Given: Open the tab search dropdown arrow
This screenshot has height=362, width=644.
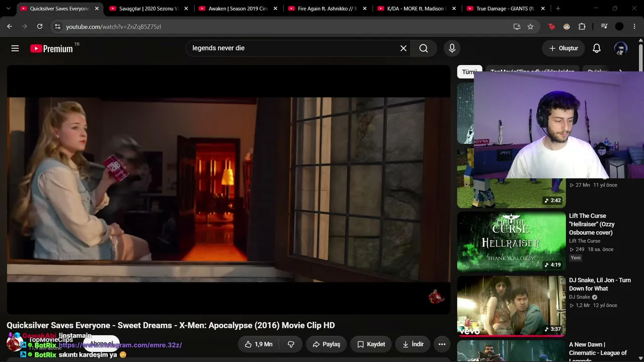Looking at the screenshot, I should click(8, 9).
